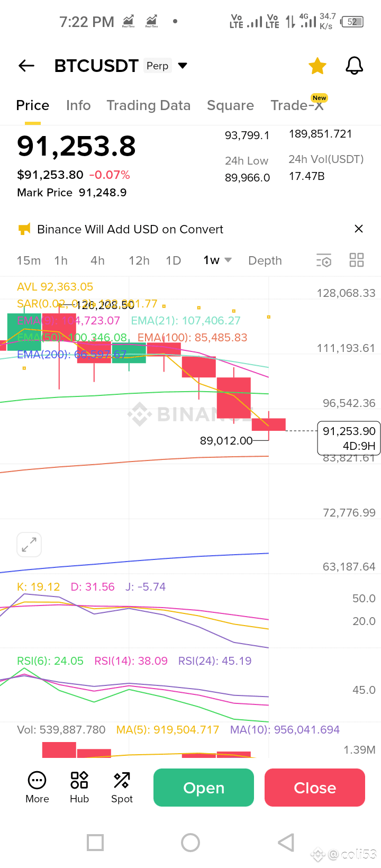This screenshot has height=868, width=381.
Task: Expand chart to fullscreen
Action: (x=29, y=545)
